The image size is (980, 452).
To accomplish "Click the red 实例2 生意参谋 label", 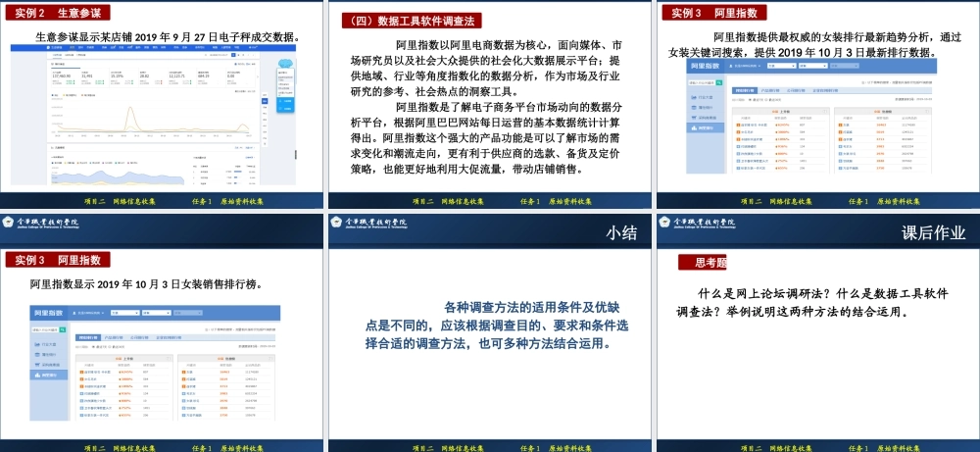I will (58, 13).
